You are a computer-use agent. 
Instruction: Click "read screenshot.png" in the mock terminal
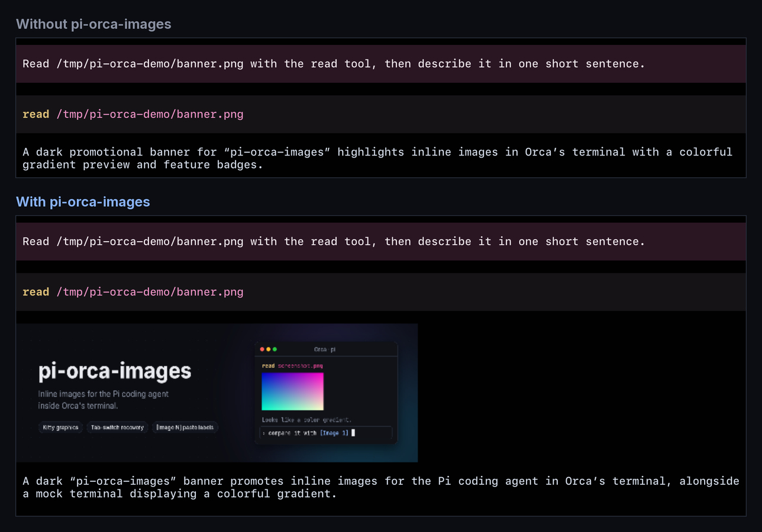pyautogui.click(x=292, y=366)
